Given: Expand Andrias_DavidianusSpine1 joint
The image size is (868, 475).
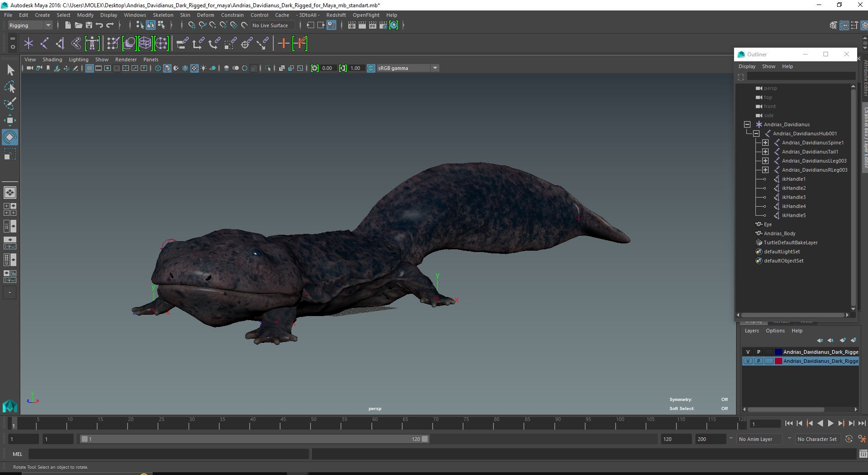Looking at the screenshot, I should coord(765,143).
